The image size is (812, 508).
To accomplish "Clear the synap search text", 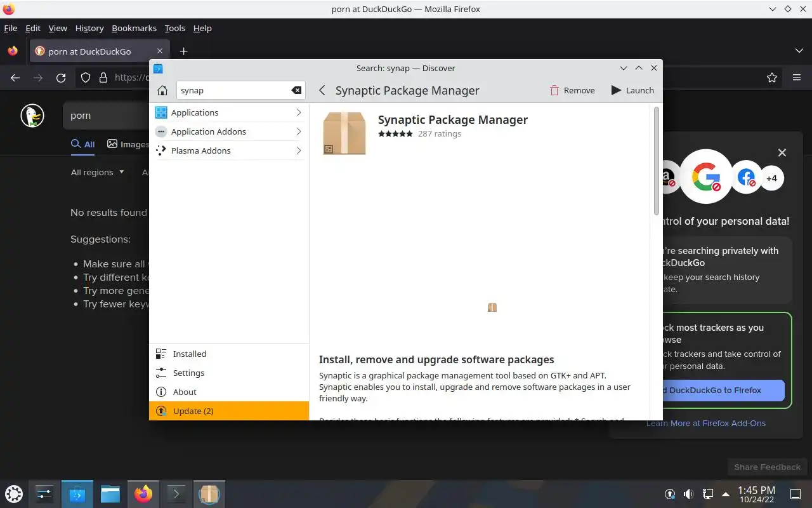I will tap(296, 90).
